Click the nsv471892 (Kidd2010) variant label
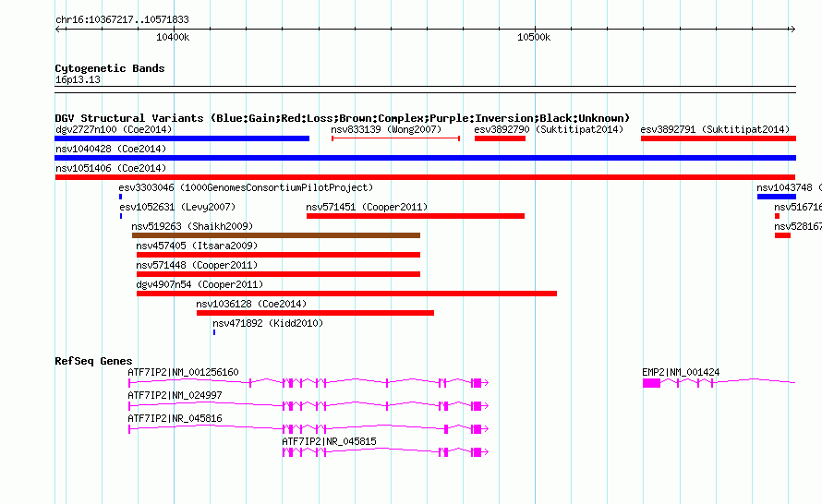This screenshot has height=504, width=822. point(268,323)
